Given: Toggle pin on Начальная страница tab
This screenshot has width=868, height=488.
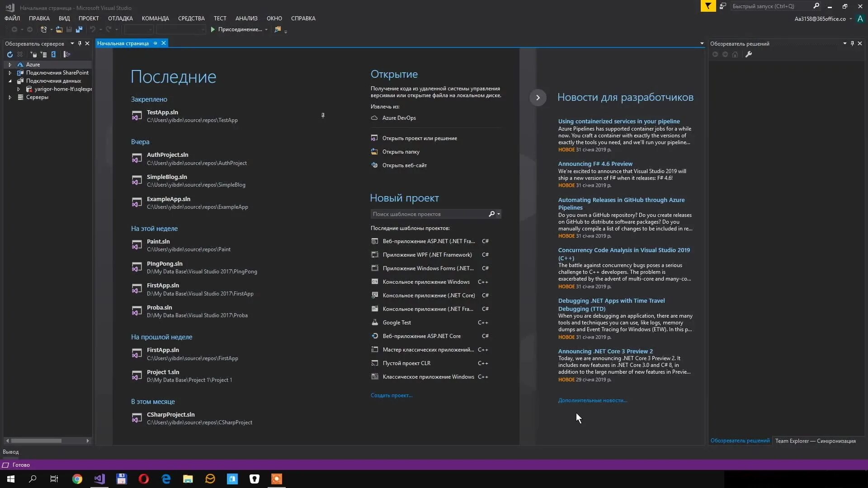Looking at the screenshot, I should 155,43.
